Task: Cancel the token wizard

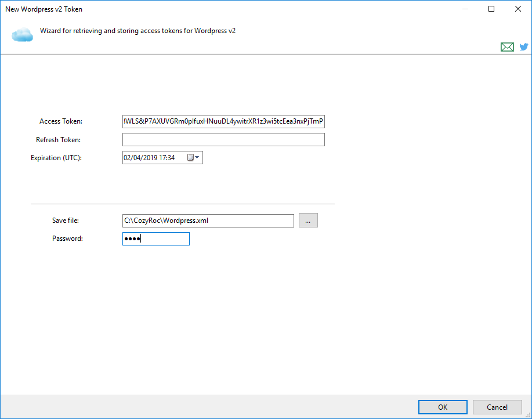Action: (497, 407)
